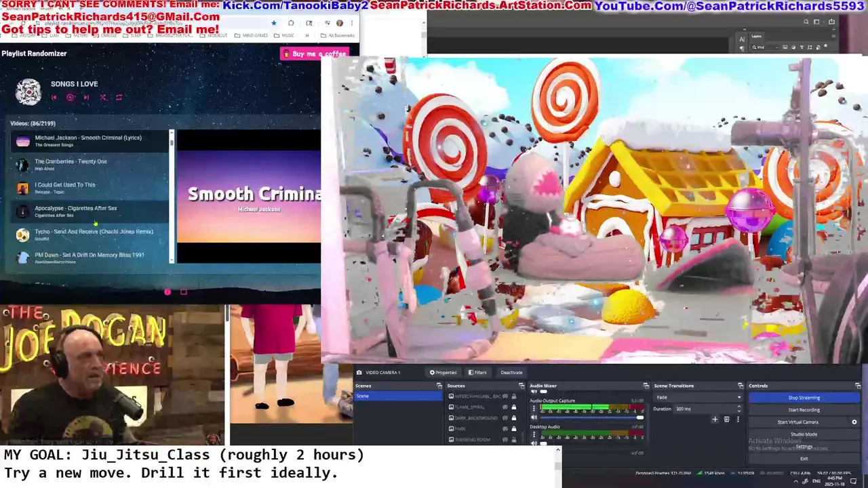
Task: Click Start Recording in OBS Controls
Action: 804,410
